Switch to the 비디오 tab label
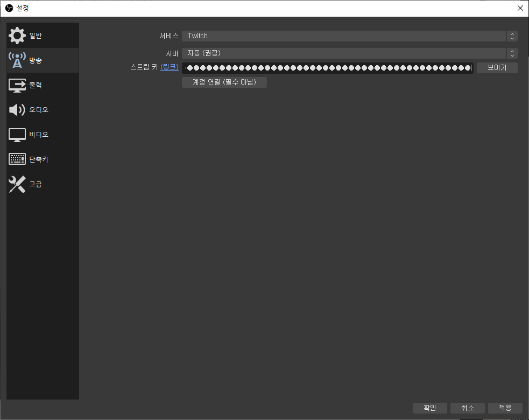The width and height of the screenshot is (529, 420). coord(39,135)
